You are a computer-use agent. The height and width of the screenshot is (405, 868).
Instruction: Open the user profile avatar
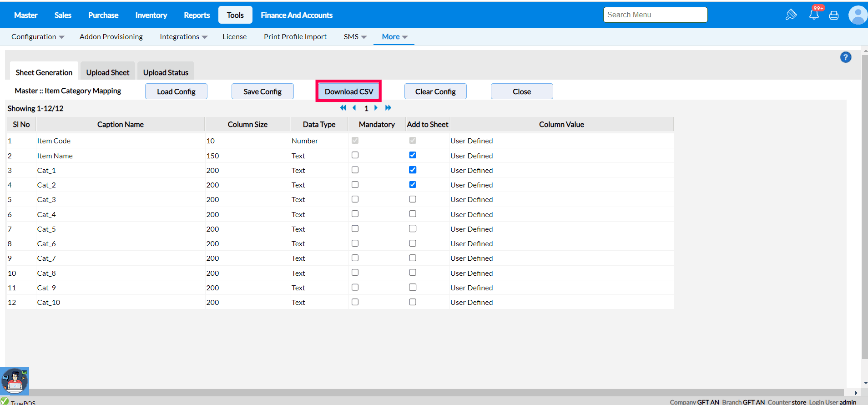pos(858,15)
